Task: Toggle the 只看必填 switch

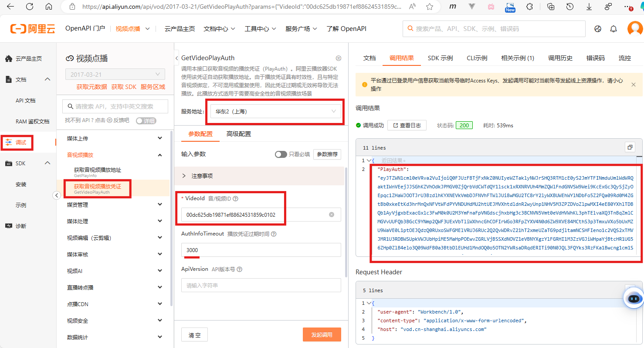Action: click(281, 154)
